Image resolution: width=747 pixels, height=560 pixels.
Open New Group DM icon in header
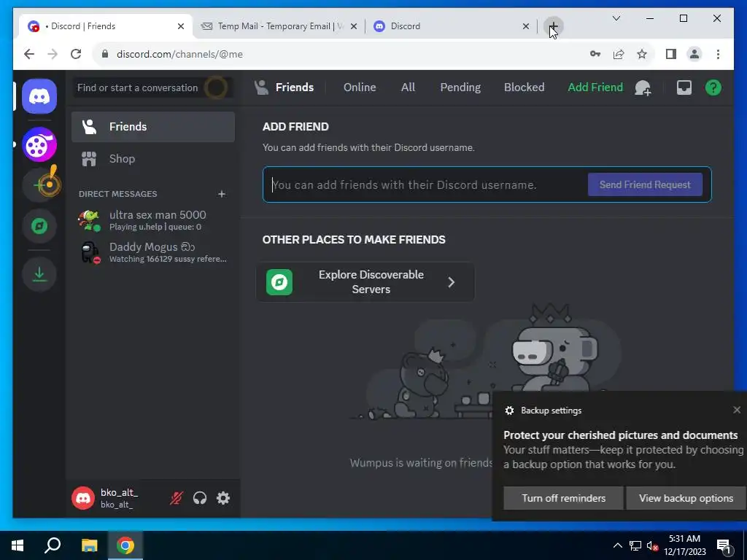click(x=643, y=87)
